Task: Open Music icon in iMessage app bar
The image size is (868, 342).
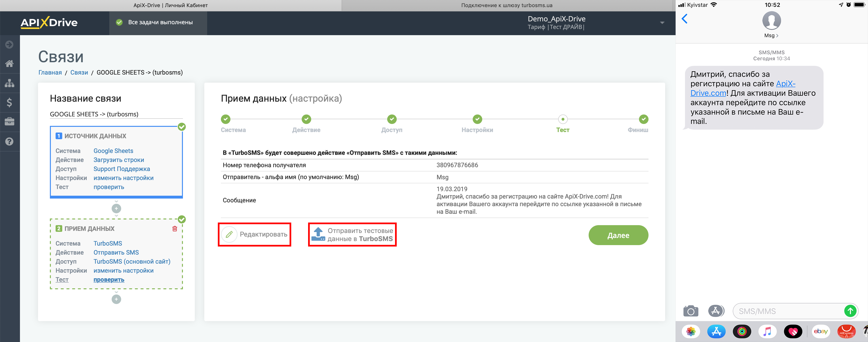Action: tap(767, 332)
